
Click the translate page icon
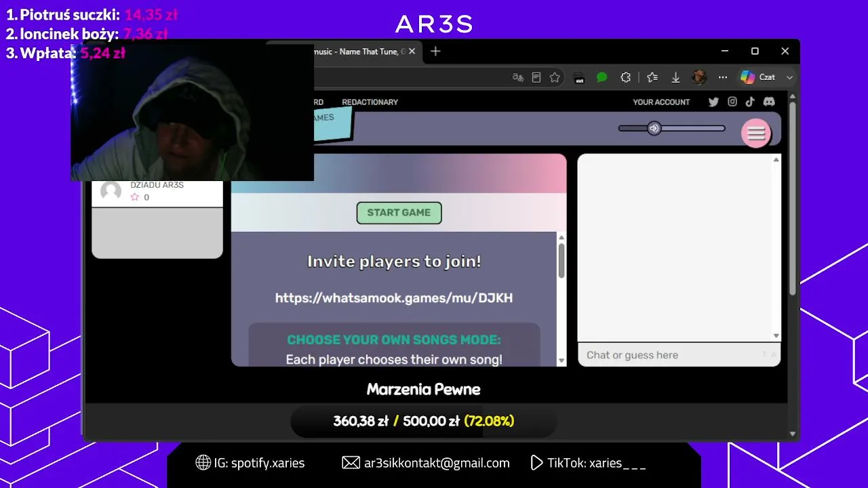click(518, 77)
